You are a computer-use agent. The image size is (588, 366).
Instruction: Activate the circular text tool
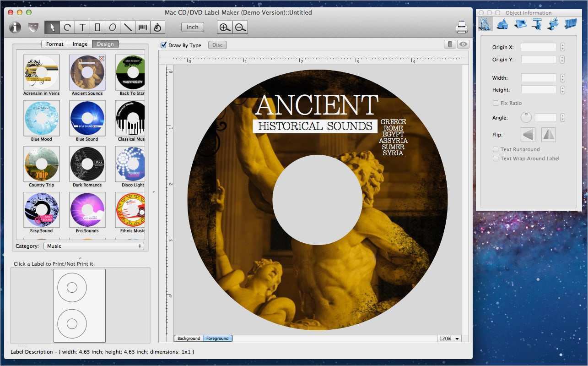pyautogui.click(x=67, y=27)
